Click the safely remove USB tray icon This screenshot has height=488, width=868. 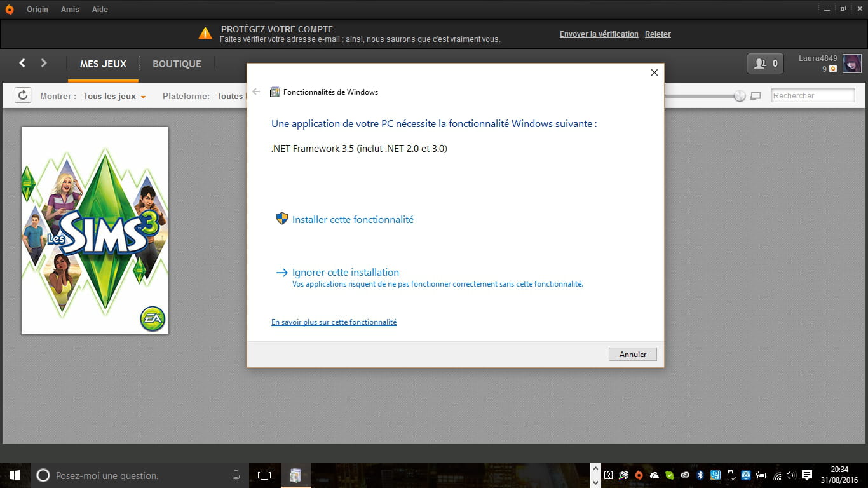pos(730,475)
